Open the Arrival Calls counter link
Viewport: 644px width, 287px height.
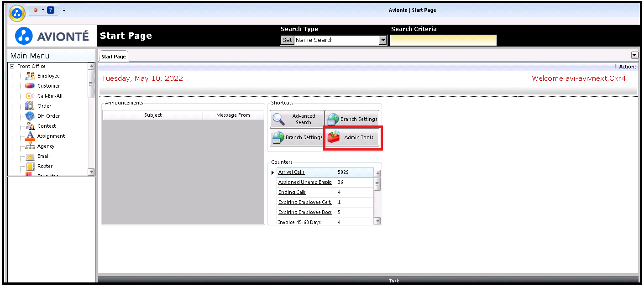[x=291, y=172]
